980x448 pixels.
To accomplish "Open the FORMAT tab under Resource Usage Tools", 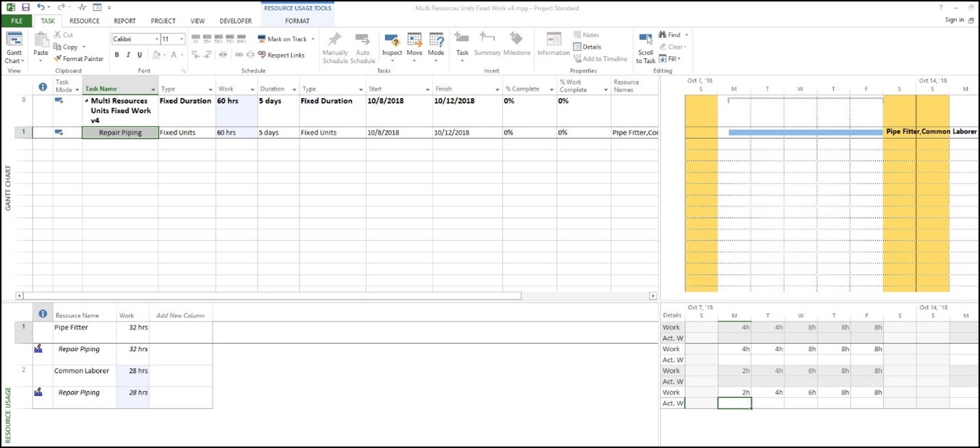I will point(297,21).
